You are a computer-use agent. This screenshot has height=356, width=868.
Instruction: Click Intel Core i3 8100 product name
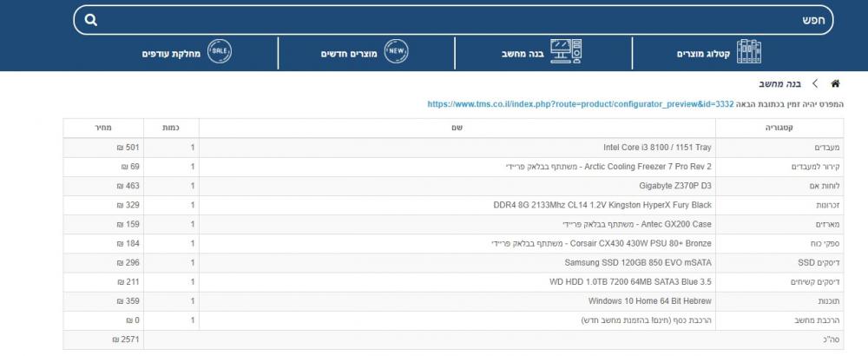(x=657, y=148)
